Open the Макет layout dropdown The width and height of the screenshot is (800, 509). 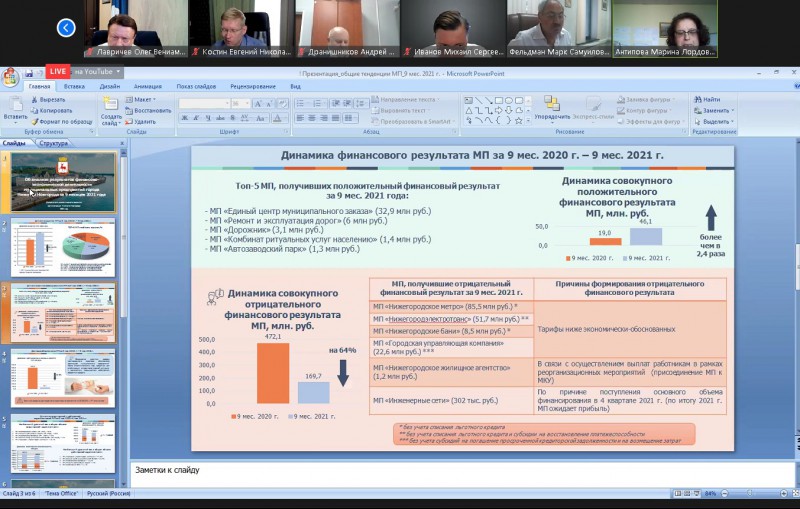click(x=143, y=100)
